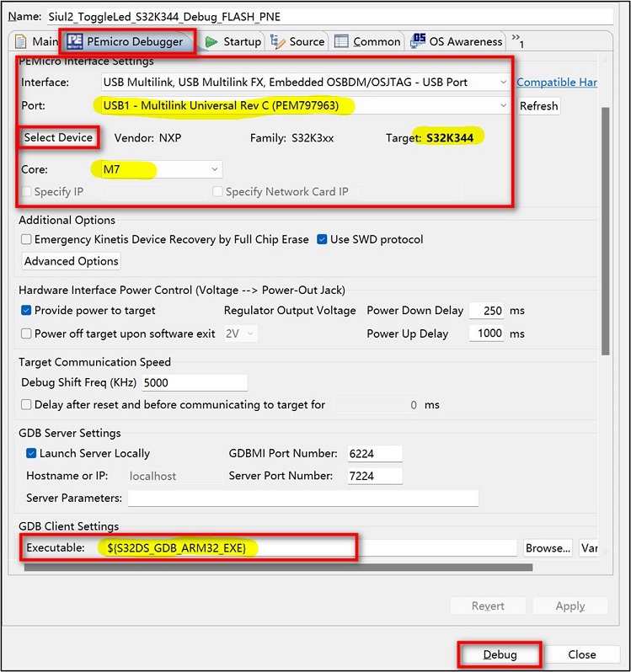The image size is (631, 672).
Task: Show hidden tabs via the chevron overflow
Action: [517, 40]
